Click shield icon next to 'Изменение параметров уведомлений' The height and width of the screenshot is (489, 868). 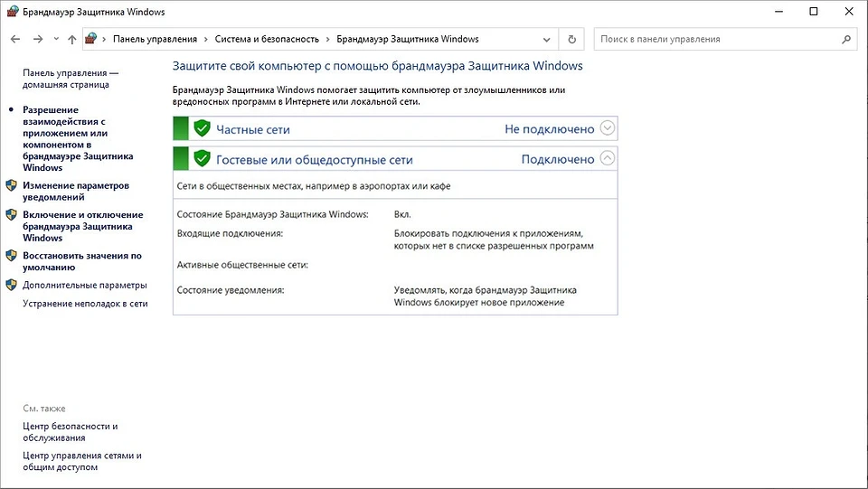(x=11, y=185)
